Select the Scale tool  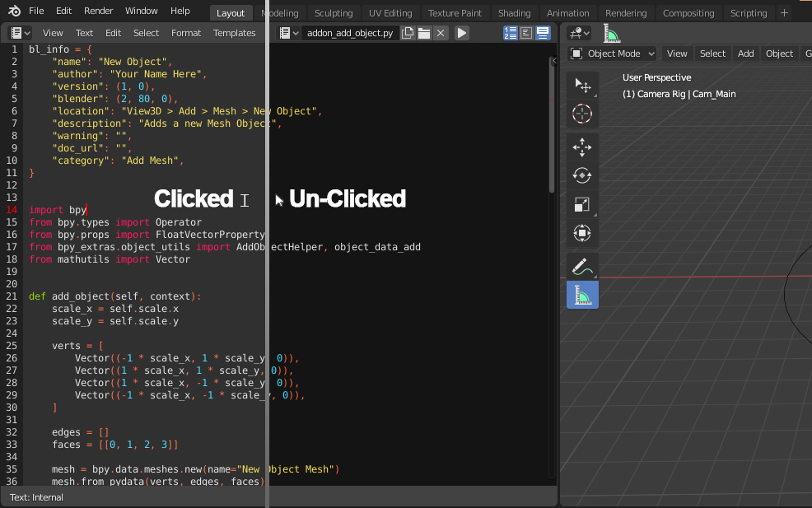(582, 204)
